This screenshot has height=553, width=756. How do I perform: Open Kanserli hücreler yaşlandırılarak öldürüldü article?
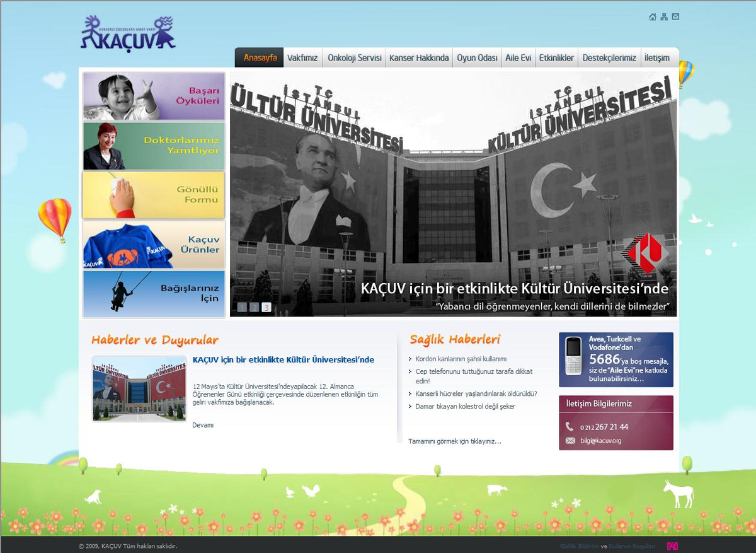pyautogui.click(x=476, y=393)
